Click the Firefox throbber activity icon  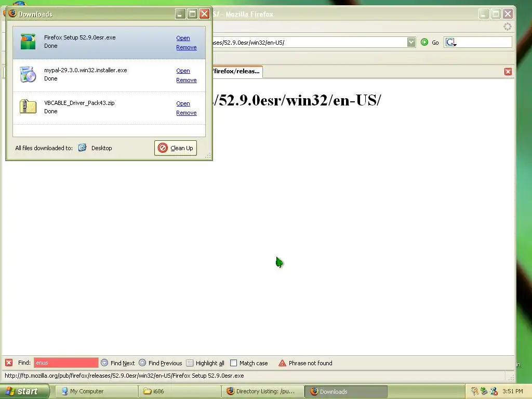pyautogui.click(x=507, y=27)
